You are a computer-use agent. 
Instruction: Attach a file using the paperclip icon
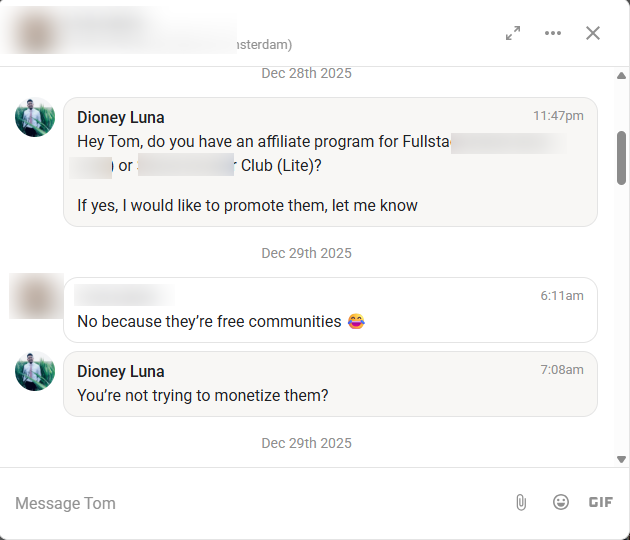(x=521, y=502)
